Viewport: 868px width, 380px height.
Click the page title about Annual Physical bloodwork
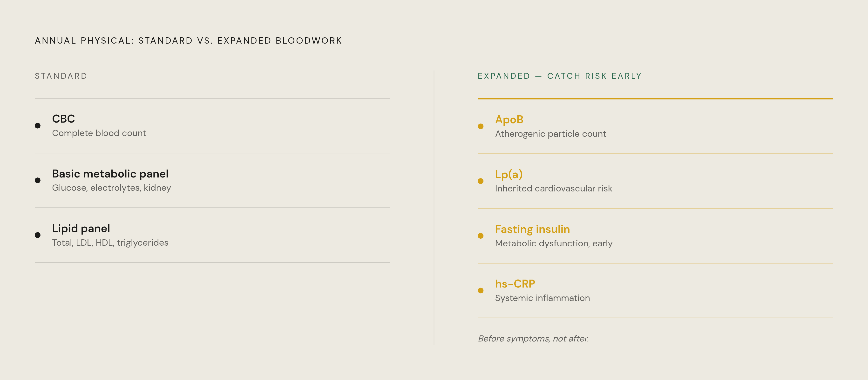pos(188,41)
